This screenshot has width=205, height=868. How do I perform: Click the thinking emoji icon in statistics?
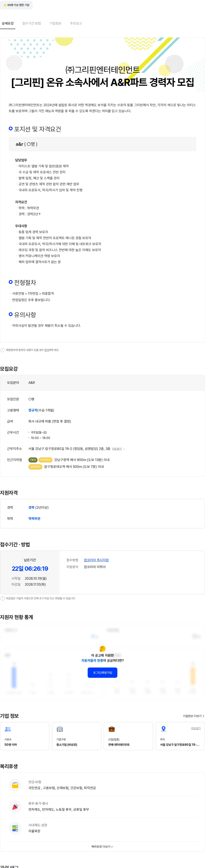tap(103, 649)
